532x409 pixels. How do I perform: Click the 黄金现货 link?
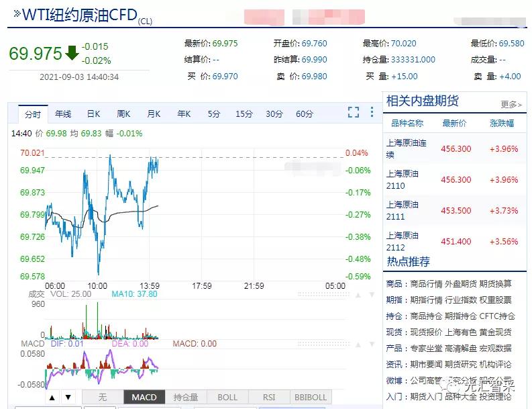coord(495,332)
